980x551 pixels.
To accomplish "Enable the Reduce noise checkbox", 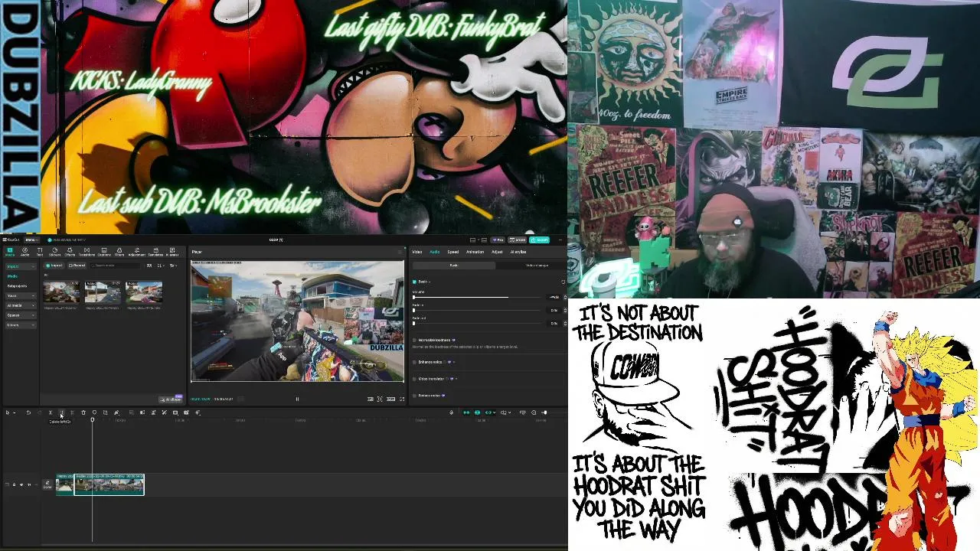I will tap(414, 396).
